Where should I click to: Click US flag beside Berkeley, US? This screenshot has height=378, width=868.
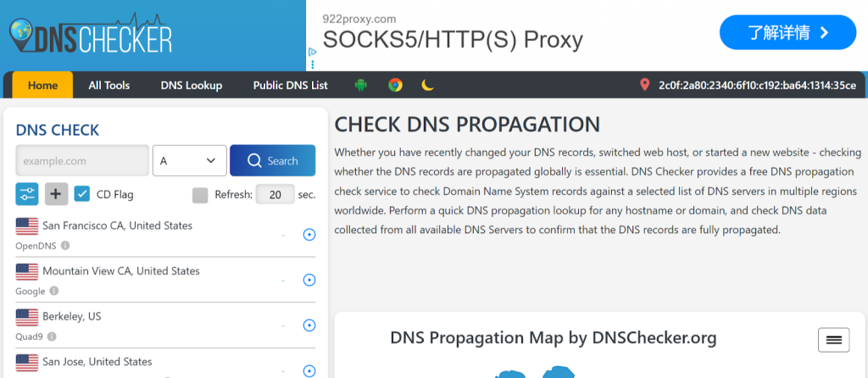click(26, 317)
